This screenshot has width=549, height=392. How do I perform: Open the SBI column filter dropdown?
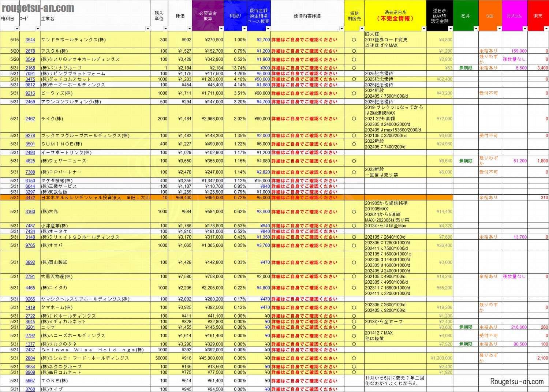click(499, 29)
